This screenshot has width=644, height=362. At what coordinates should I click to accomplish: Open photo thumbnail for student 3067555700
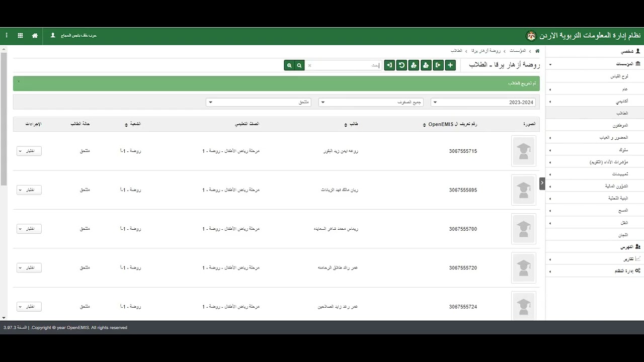click(x=524, y=229)
